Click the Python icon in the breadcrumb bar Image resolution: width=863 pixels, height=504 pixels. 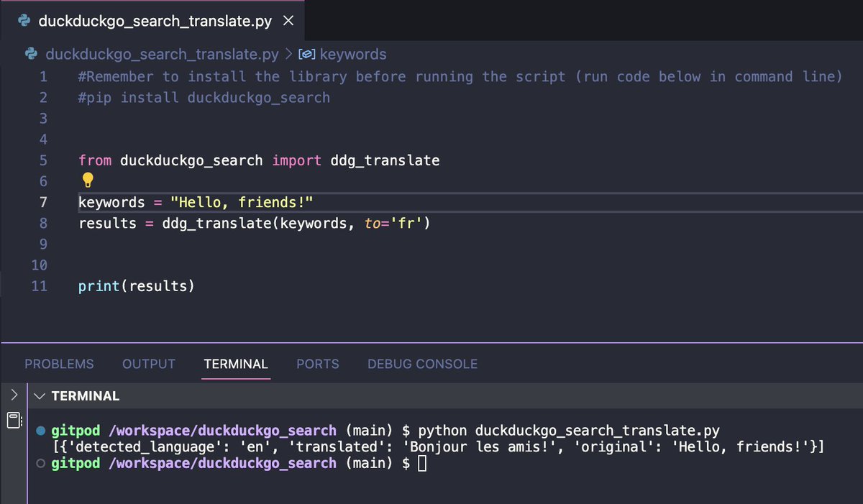coord(30,54)
